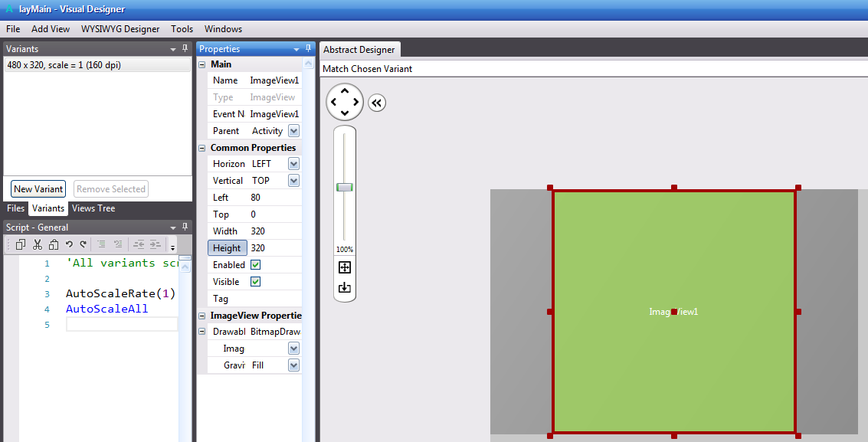
Task: Click the Match Chosen Variant label
Action: click(368, 69)
